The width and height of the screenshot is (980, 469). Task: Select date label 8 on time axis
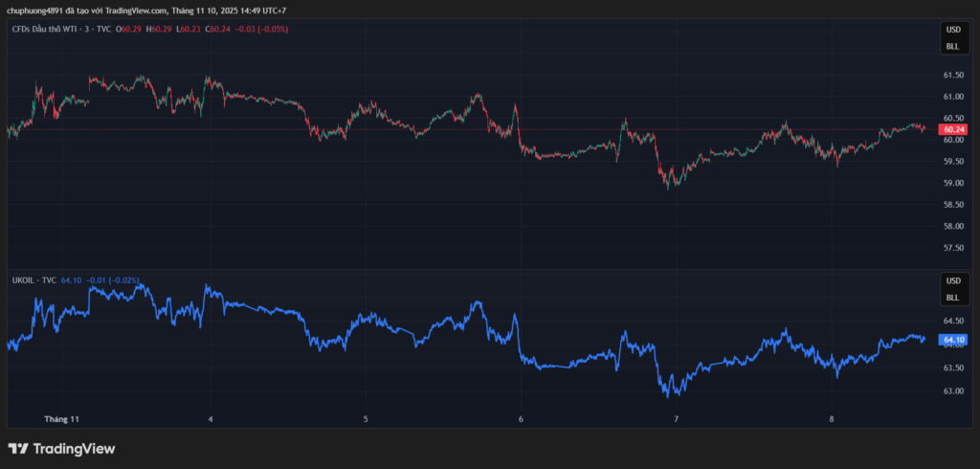click(x=832, y=419)
